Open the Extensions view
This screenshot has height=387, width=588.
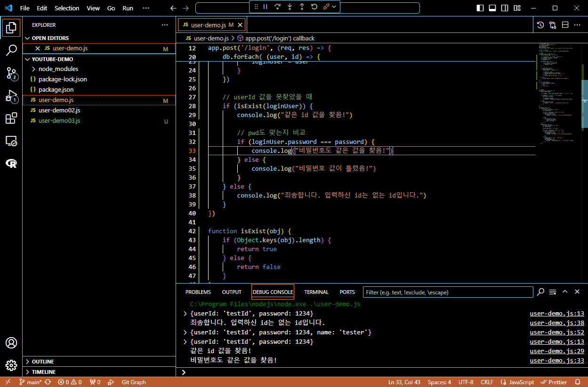(x=11, y=118)
